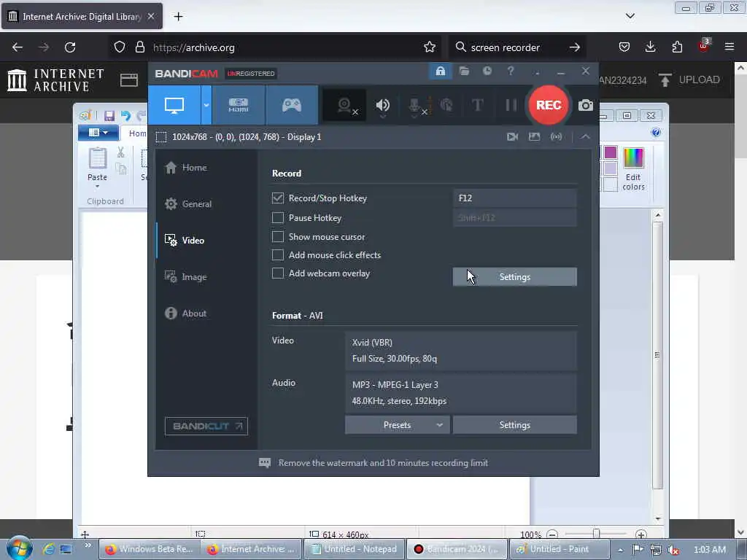Viewport: 747px width, 560px height.
Task: Click the volume icon in system tray
Action: [x=673, y=550]
